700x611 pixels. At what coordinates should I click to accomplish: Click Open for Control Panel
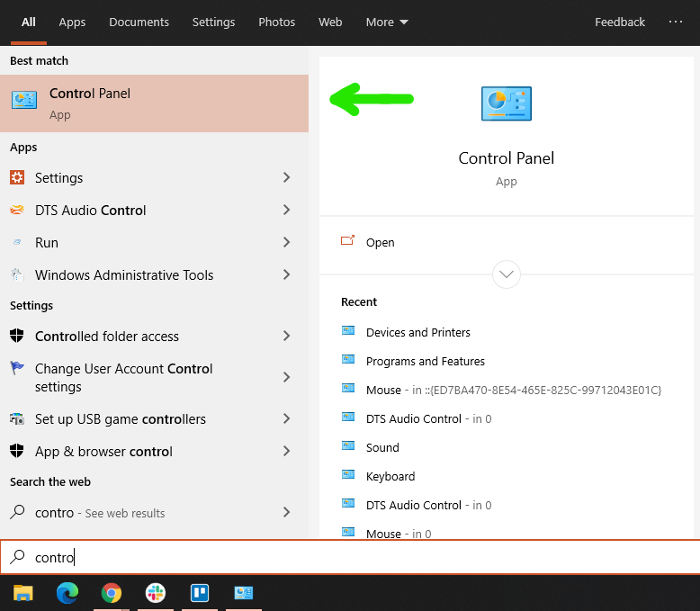[380, 243]
